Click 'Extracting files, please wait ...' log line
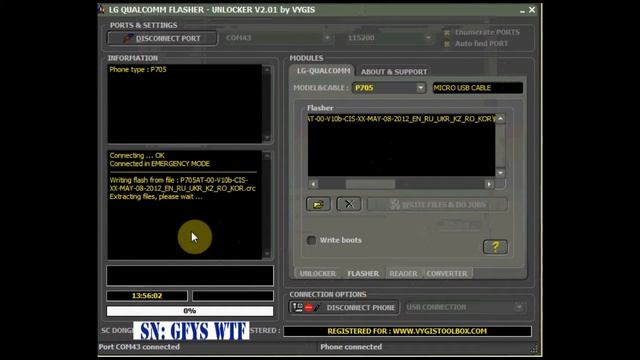This screenshot has height=360, width=640. pos(156,197)
